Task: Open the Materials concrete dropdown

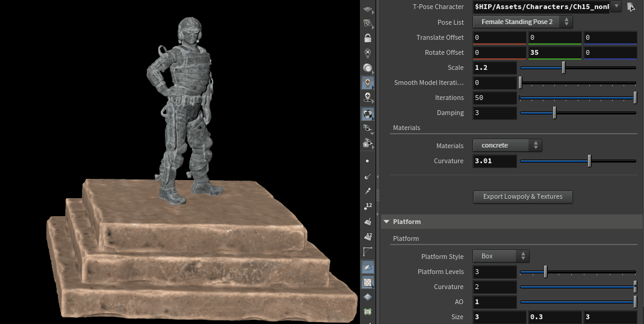Action: [507, 145]
